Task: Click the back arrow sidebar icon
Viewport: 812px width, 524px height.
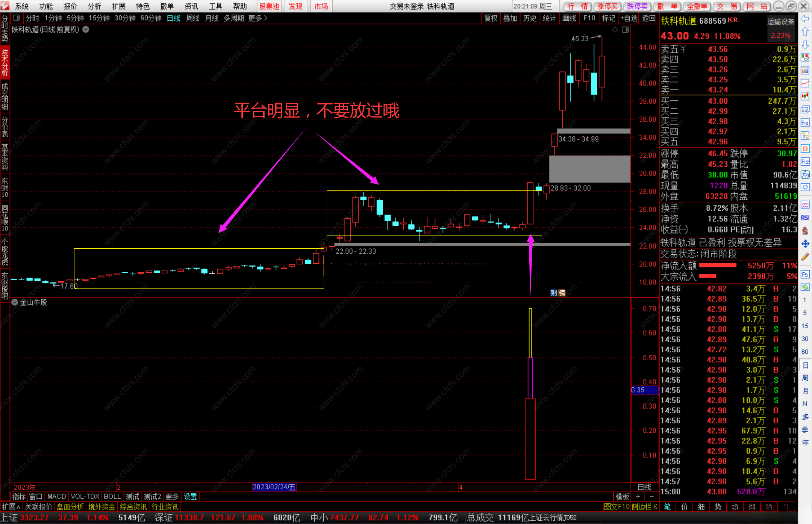Action: tap(805, 18)
